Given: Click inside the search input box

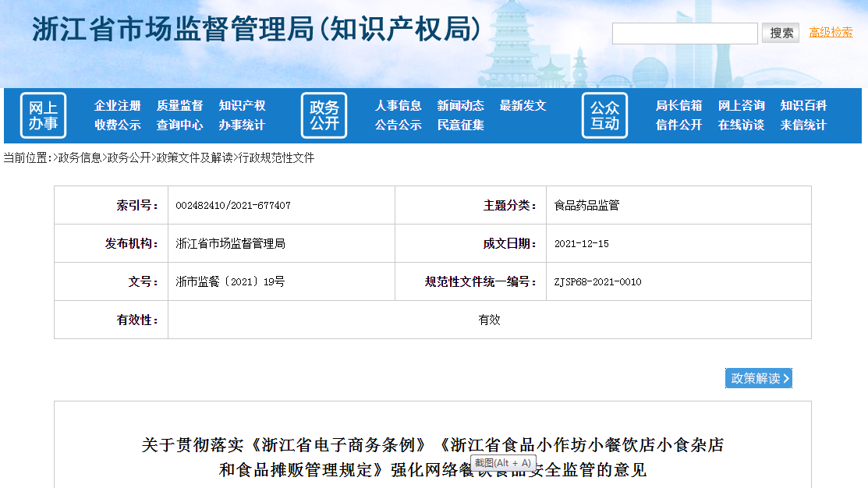Looking at the screenshot, I should [x=684, y=33].
